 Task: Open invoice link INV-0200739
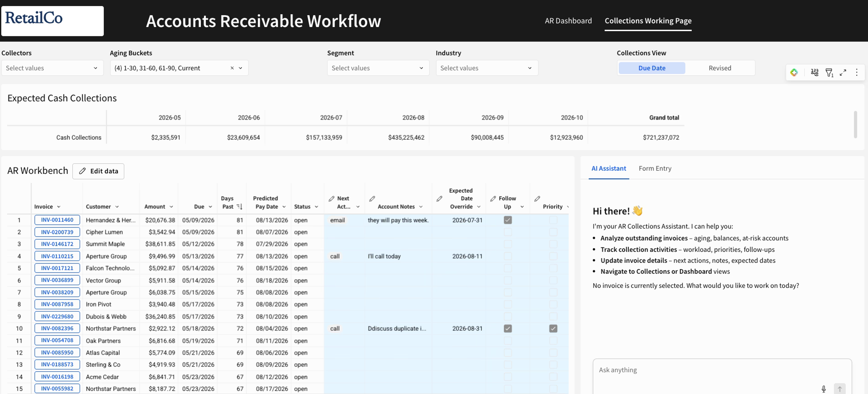click(57, 232)
